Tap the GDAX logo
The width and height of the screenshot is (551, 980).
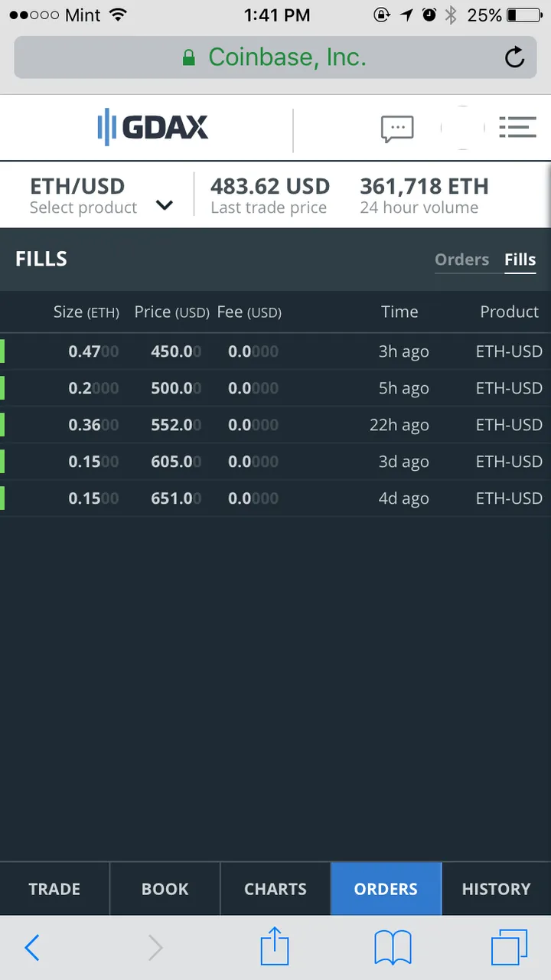click(153, 127)
